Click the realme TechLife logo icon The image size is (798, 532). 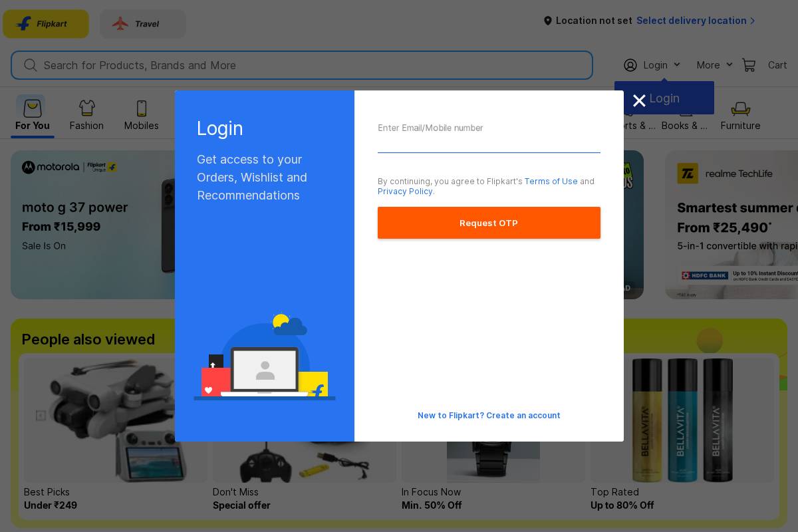[688, 174]
